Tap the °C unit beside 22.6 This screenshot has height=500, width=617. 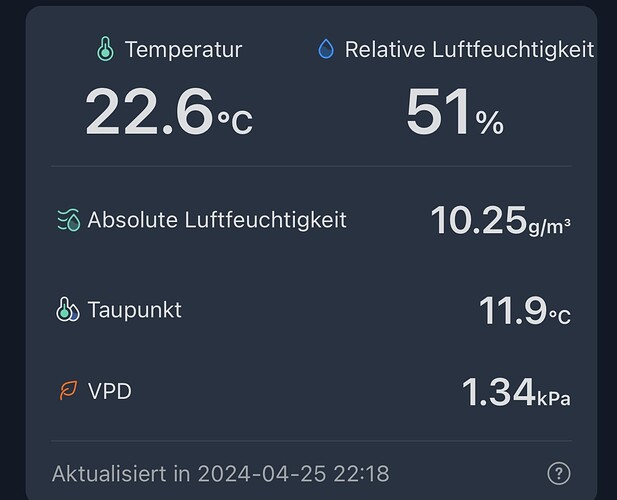pyautogui.click(x=235, y=122)
